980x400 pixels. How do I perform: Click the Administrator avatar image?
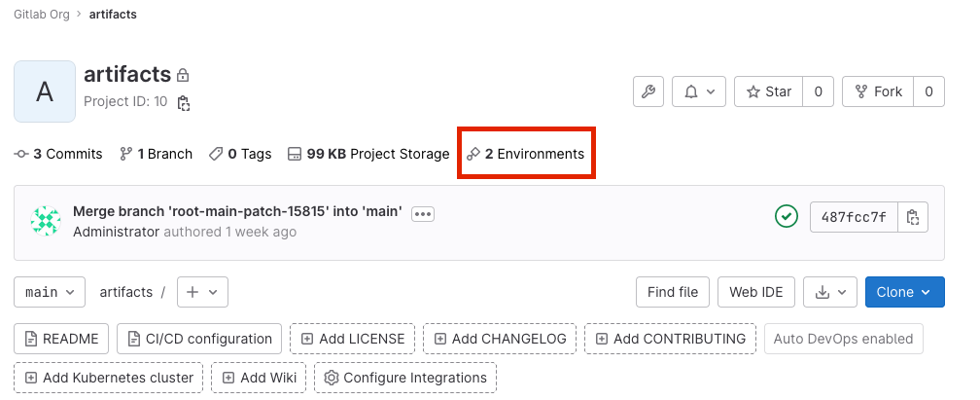coord(46,221)
